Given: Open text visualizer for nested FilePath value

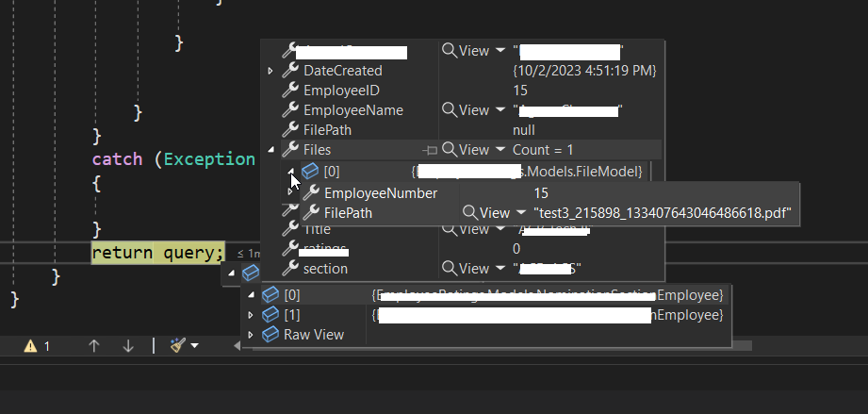Looking at the screenshot, I should coord(486,213).
